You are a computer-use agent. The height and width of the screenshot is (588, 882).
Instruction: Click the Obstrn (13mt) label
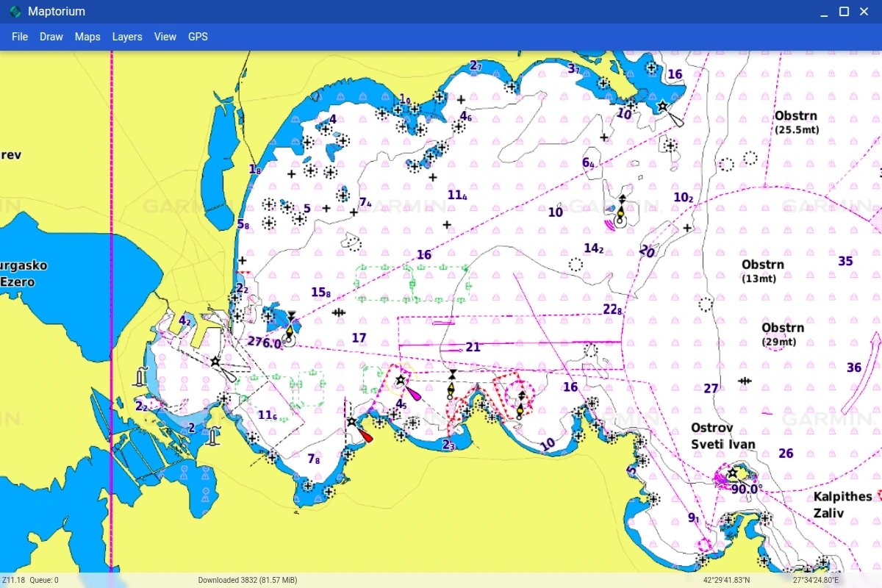pyautogui.click(x=763, y=271)
